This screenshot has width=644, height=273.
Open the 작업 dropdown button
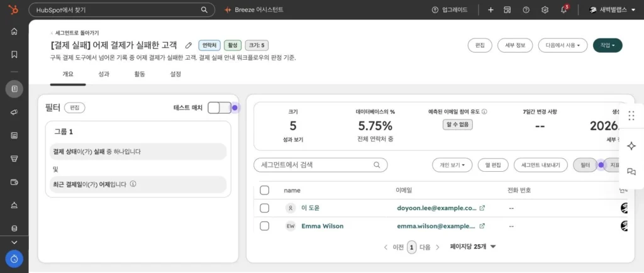pyautogui.click(x=608, y=45)
